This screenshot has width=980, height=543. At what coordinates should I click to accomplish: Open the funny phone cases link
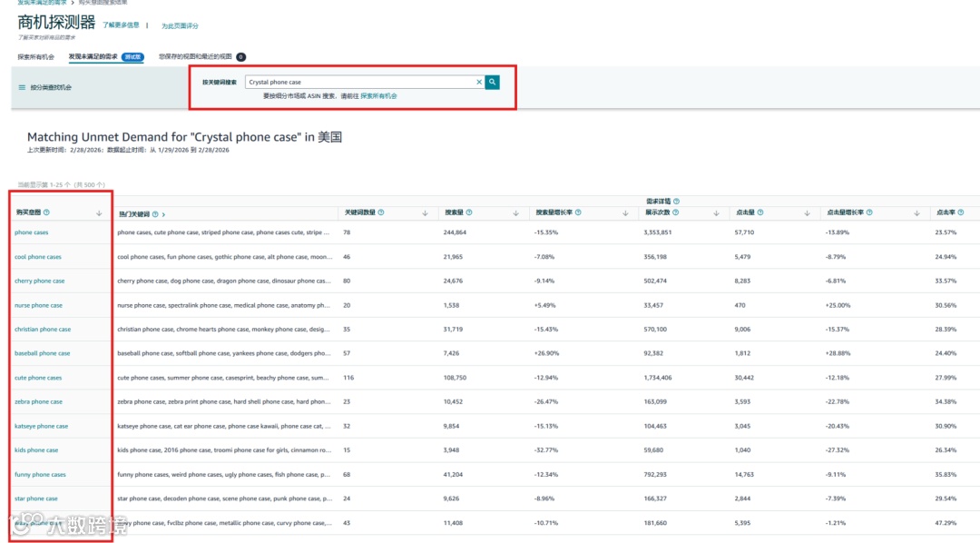[x=40, y=475]
